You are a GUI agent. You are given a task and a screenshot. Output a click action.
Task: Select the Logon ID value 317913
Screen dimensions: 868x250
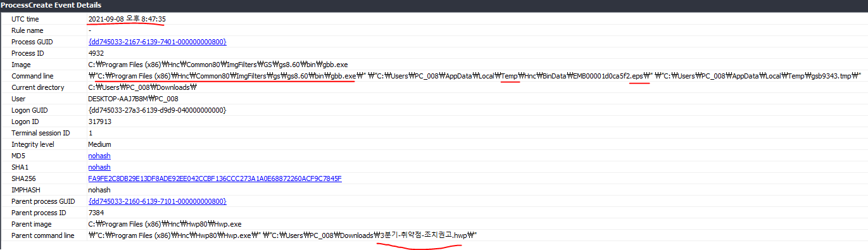(x=99, y=122)
